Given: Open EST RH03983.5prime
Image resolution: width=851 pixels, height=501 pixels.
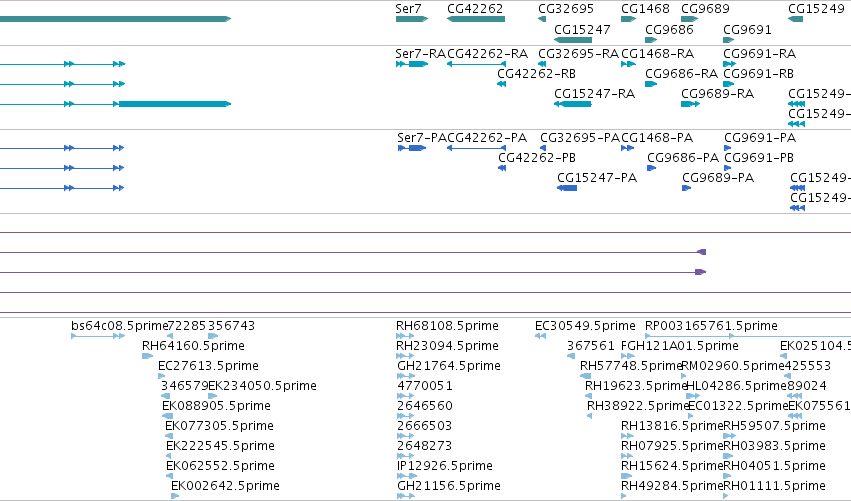Looking at the screenshot, I should 774,446.
